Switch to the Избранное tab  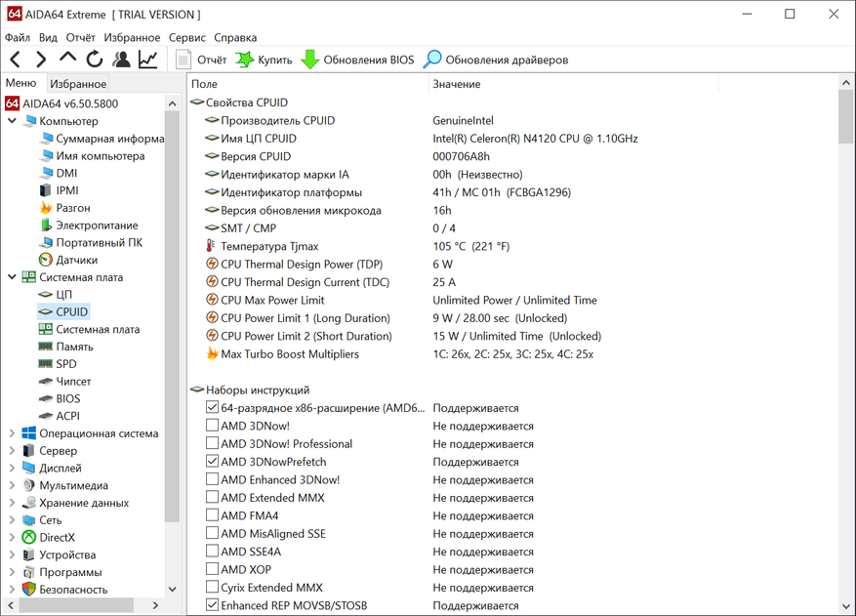click(78, 85)
